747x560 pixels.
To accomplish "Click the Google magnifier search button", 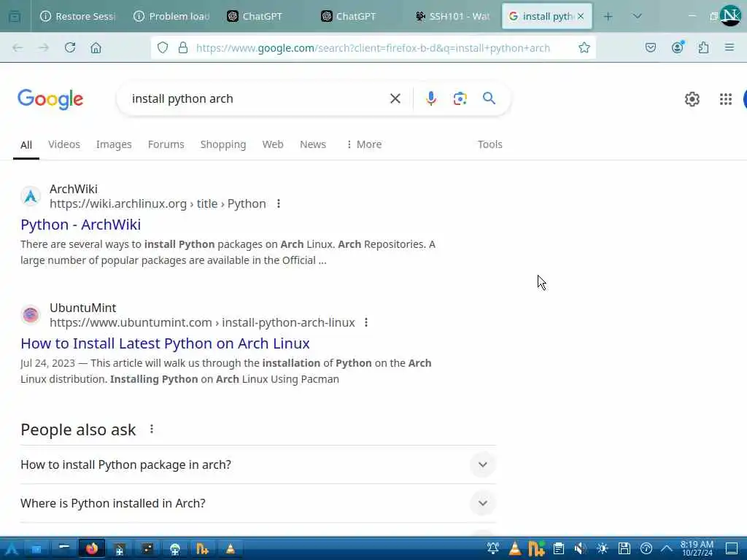I will tap(489, 98).
